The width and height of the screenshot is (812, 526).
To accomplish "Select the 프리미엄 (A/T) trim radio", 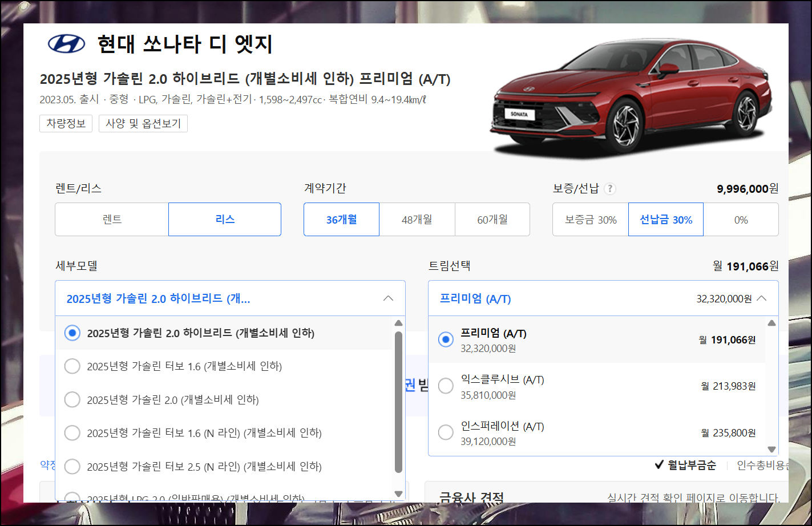I will coord(446,339).
